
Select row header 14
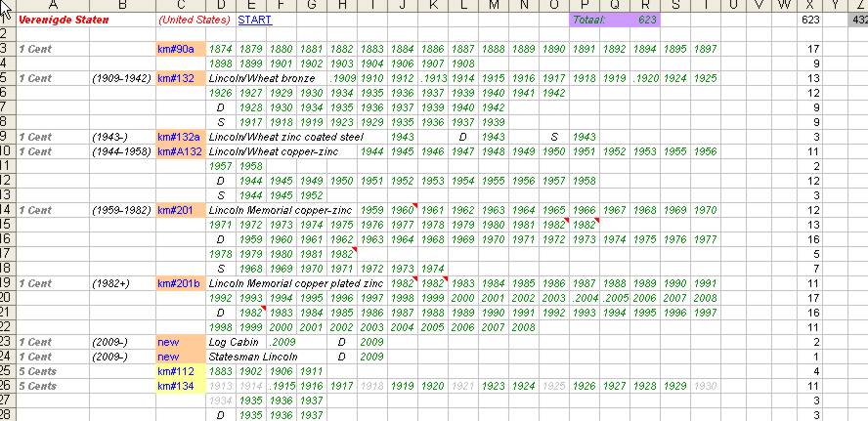[8, 210]
